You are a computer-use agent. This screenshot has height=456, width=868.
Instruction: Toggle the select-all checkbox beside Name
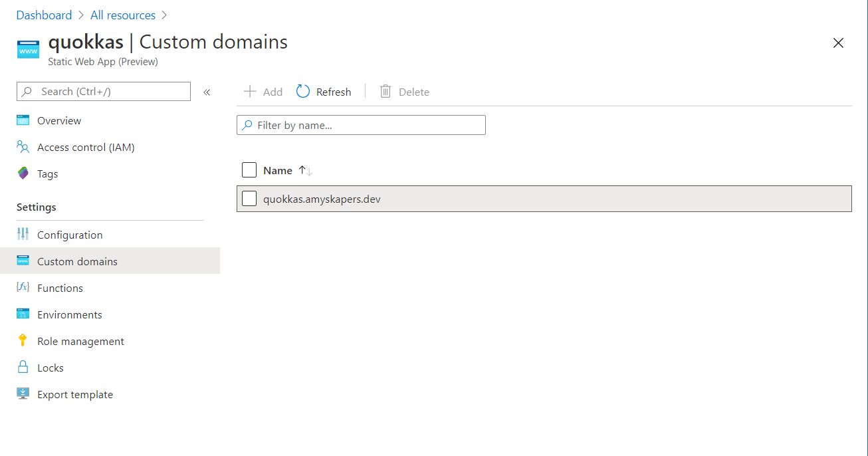(249, 170)
